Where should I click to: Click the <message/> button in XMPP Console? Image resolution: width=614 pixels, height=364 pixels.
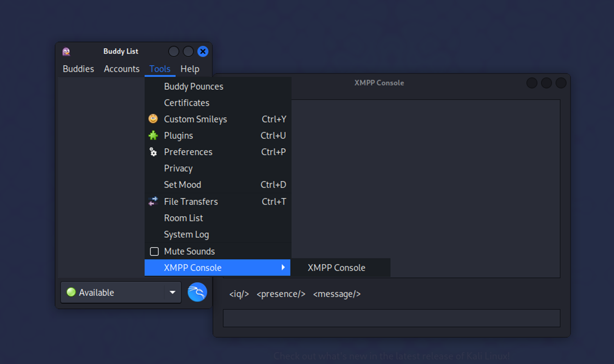(337, 294)
